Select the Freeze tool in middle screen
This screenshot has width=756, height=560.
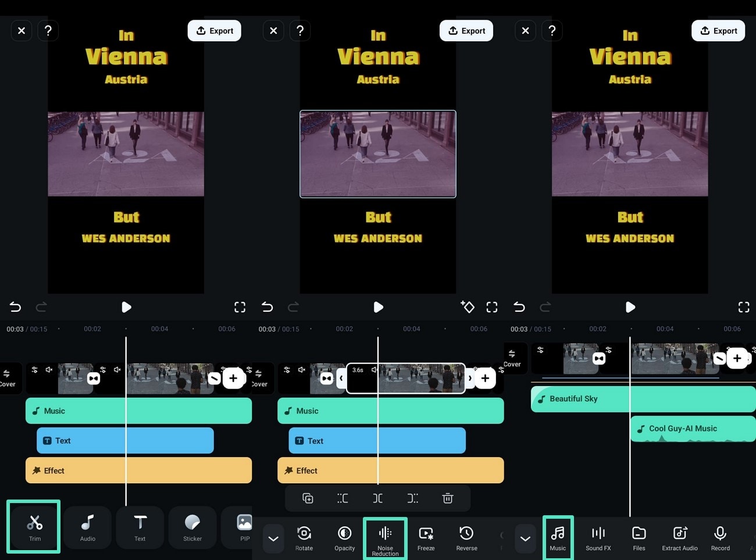[x=426, y=538]
